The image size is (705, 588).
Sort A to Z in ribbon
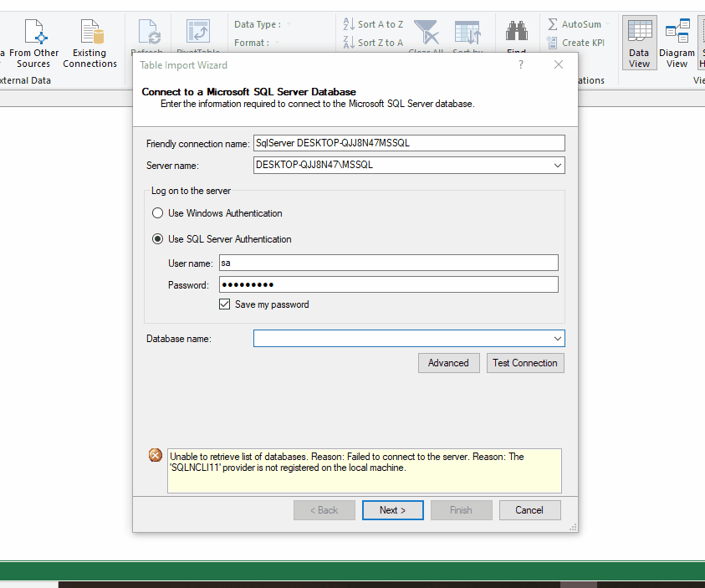(x=373, y=23)
